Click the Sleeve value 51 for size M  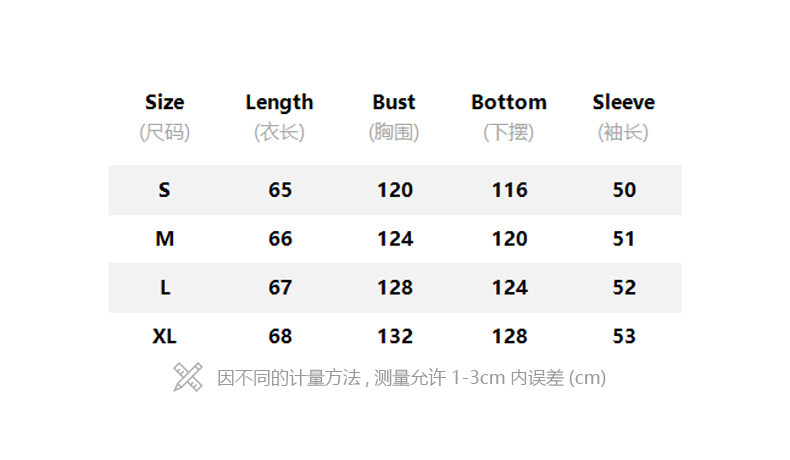point(624,239)
